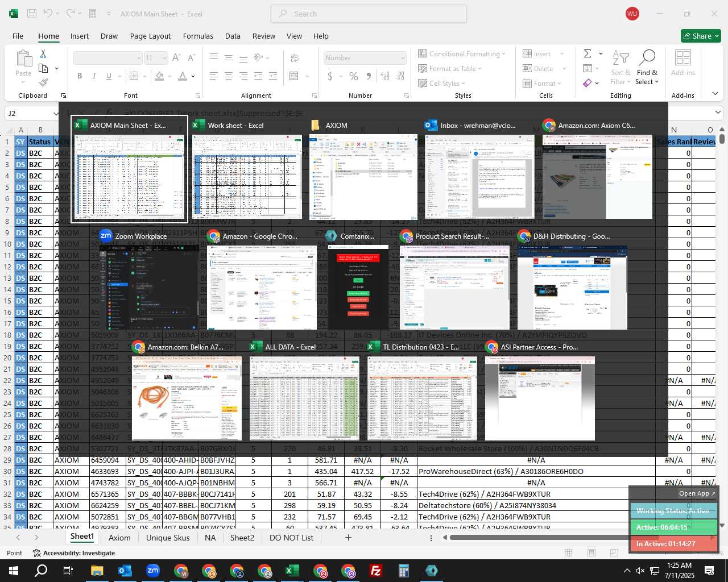Switch to the Unique Skus sheet tab
Image resolution: width=728 pixels, height=582 pixels.
click(x=168, y=538)
